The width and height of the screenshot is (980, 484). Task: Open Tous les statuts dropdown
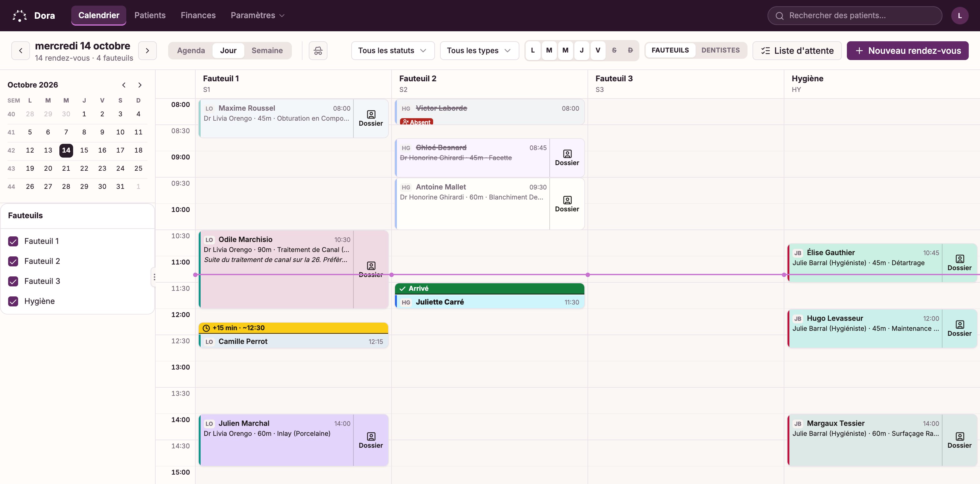click(392, 51)
